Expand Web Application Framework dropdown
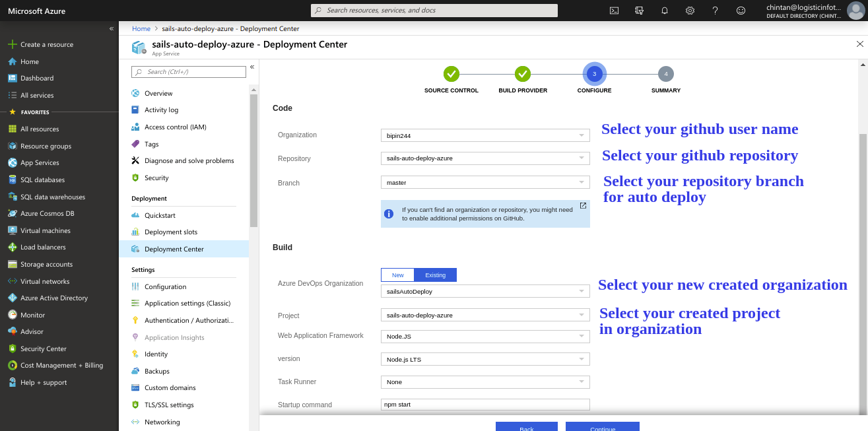Screen dimensions: 868x431 (x=485, y=337)
